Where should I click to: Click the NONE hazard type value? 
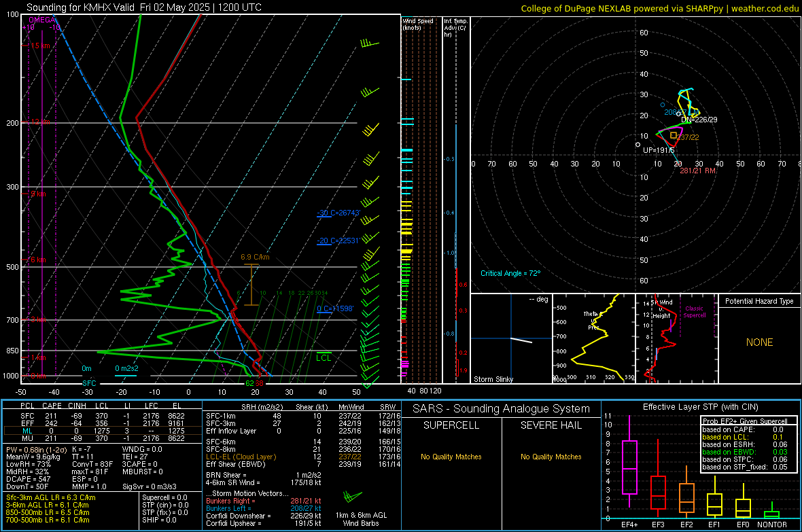(760, 342)
